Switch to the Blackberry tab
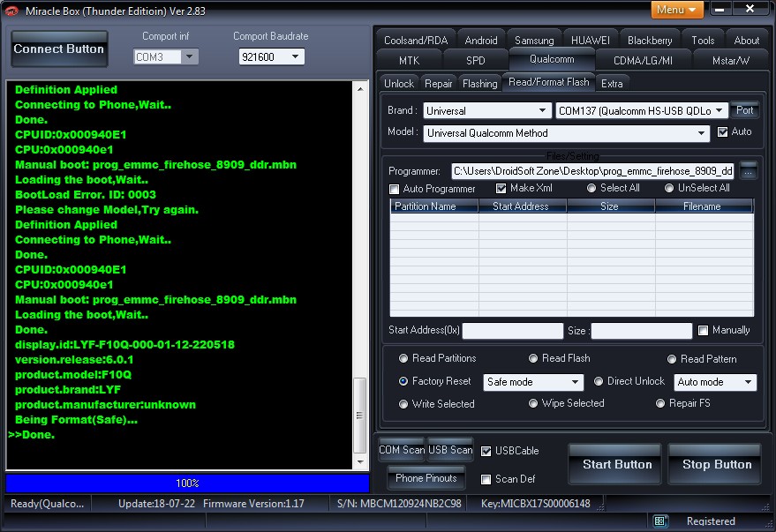This screenshot has width=776, height=532. tap(650, 41)
